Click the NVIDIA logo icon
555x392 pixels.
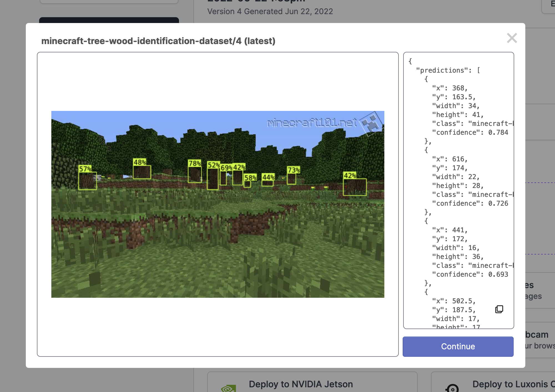pyautogui.click(x=228, y=388)
